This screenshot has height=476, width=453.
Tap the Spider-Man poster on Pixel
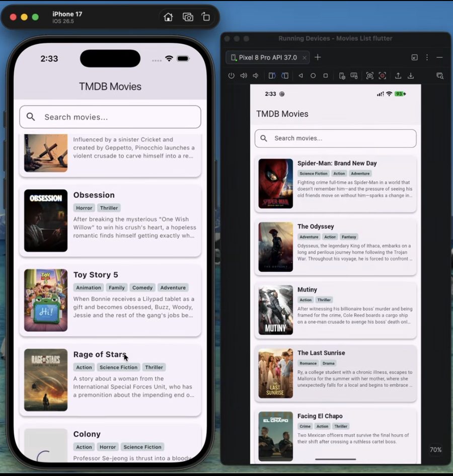(x=276, y=184)
